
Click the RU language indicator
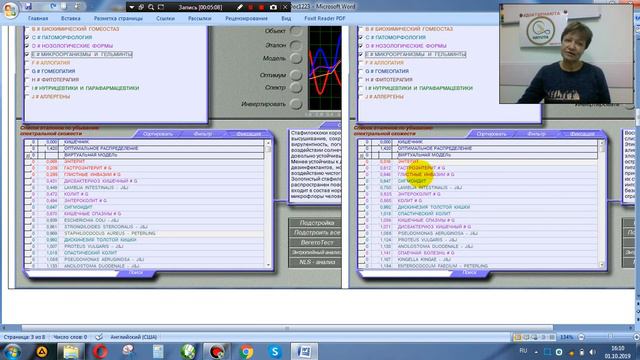tap(523, 351)
